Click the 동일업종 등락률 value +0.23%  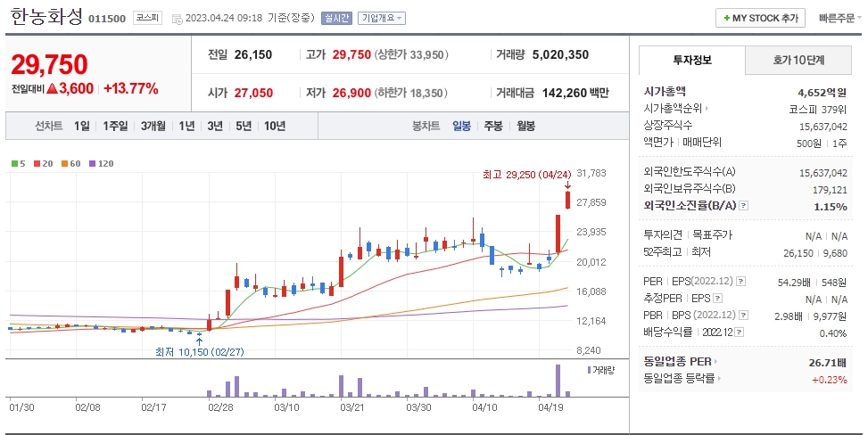(830, 380)
